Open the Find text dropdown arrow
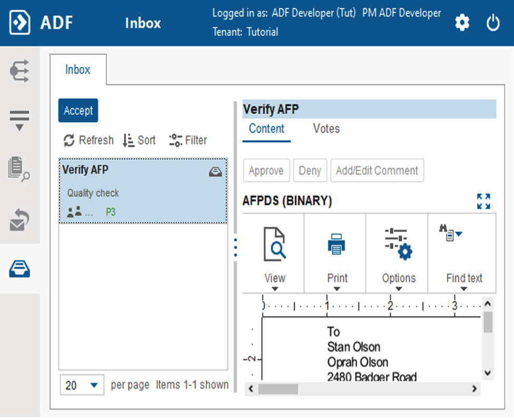The image size is (514, 420). [463, 289]
